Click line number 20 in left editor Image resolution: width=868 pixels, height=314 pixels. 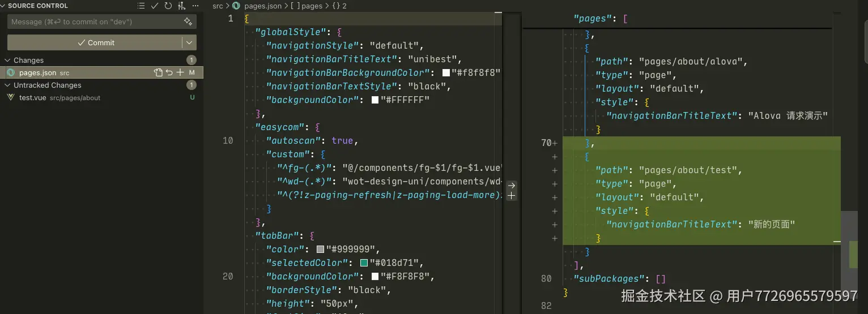tap(228, 277)
